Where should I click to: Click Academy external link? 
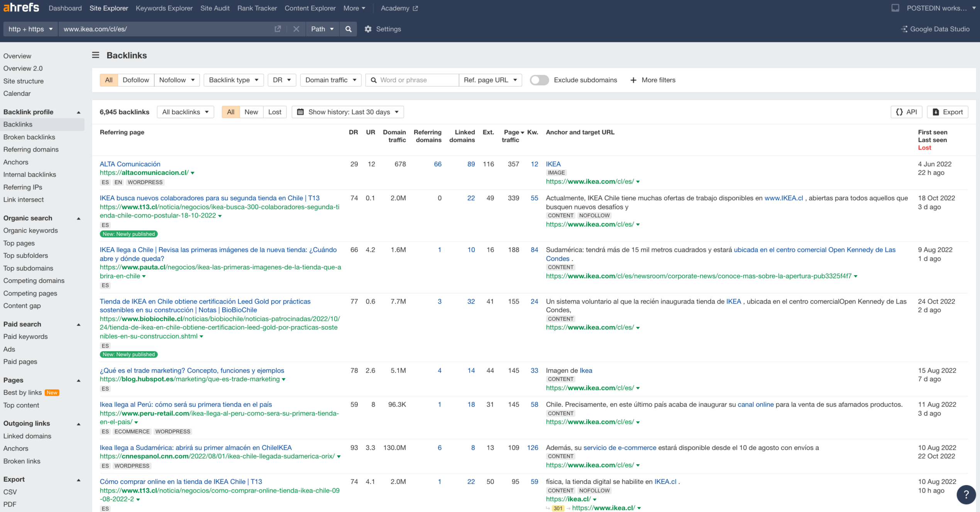399,8
